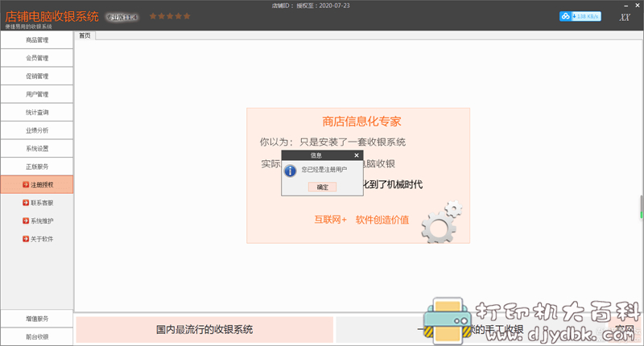Image resolution: width=644 pixels, height=346 pixels.
Task: Open 系统设置 in the sidebar
Action: [x=37, y=148]
